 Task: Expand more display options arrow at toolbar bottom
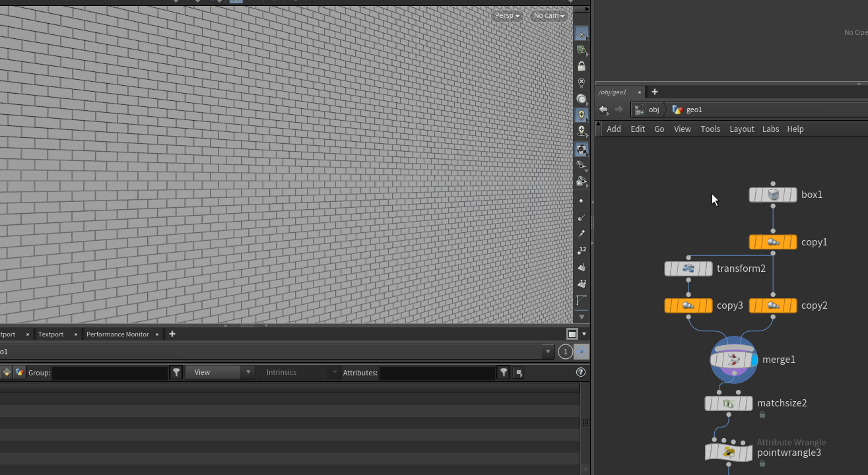coord(582,317)
